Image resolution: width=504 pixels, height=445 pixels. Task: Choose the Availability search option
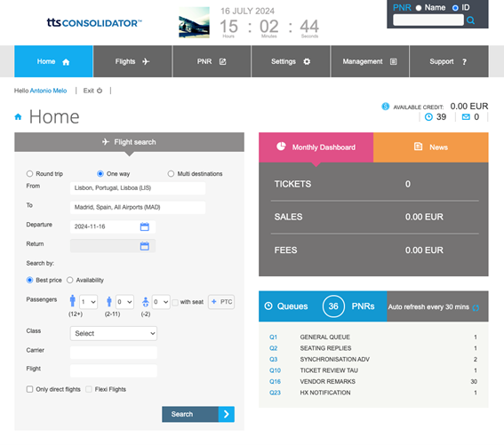coord(69,280)
